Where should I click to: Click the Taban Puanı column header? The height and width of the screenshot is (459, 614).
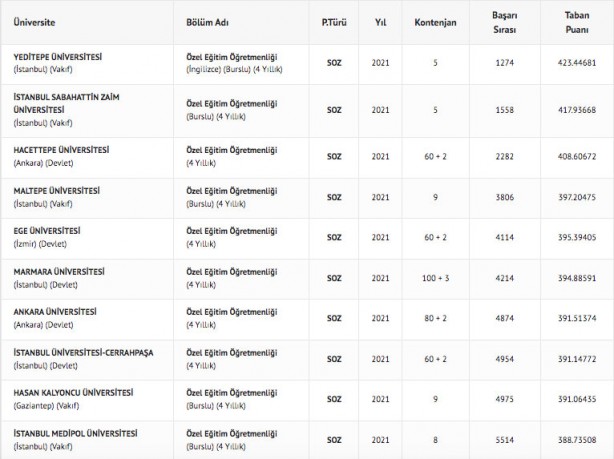click(x=578, y=21)
